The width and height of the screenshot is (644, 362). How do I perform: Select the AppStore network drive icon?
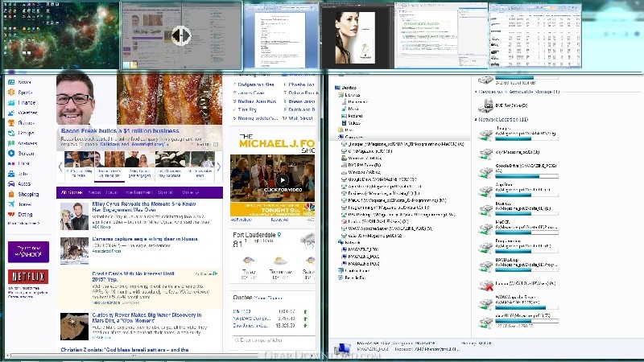(x=485, y=191)
